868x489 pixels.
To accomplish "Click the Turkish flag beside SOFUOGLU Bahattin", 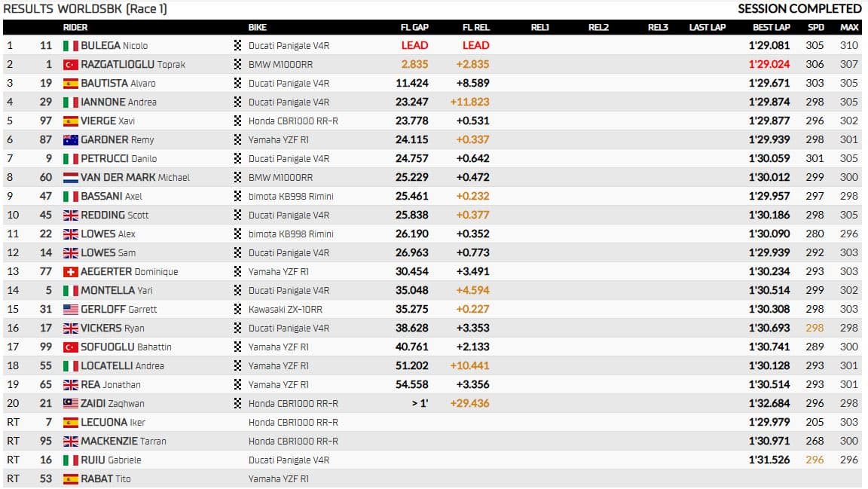I will (70, 347).
